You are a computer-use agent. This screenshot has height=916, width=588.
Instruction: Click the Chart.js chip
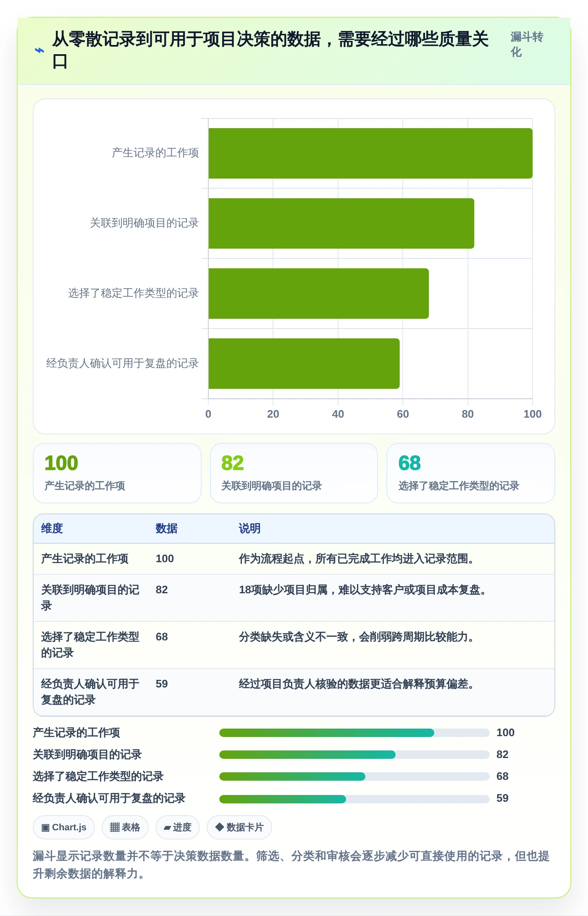[x=64, y=827]
